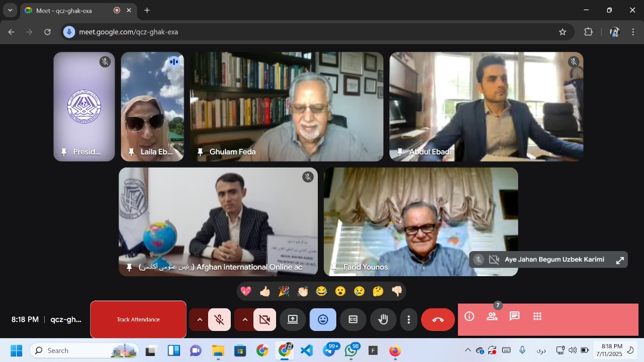
Task: Toggle closed captions on
Action: pyautogui.click(x=353, y=320)
